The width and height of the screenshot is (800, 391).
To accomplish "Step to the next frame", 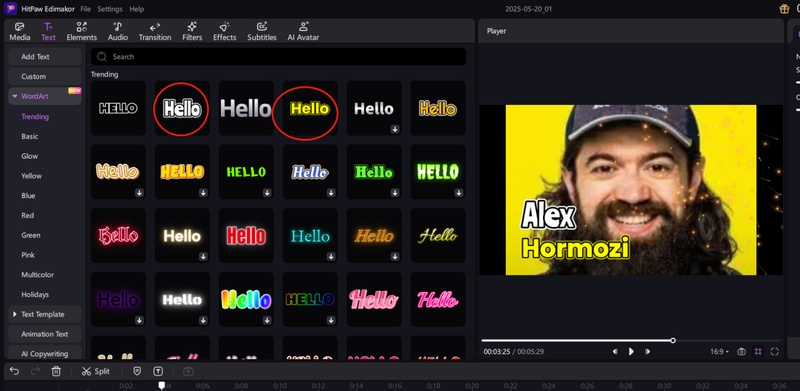I will (647, 352).
